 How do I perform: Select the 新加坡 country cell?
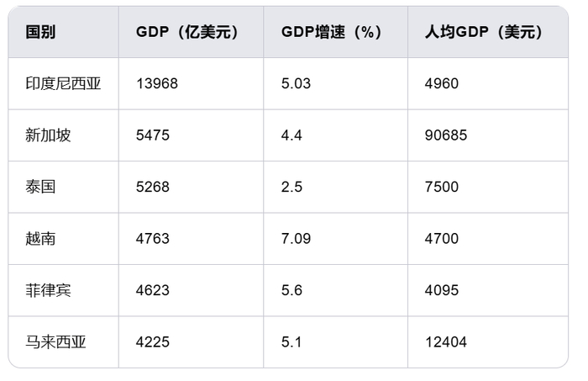[x=48, y=135]
